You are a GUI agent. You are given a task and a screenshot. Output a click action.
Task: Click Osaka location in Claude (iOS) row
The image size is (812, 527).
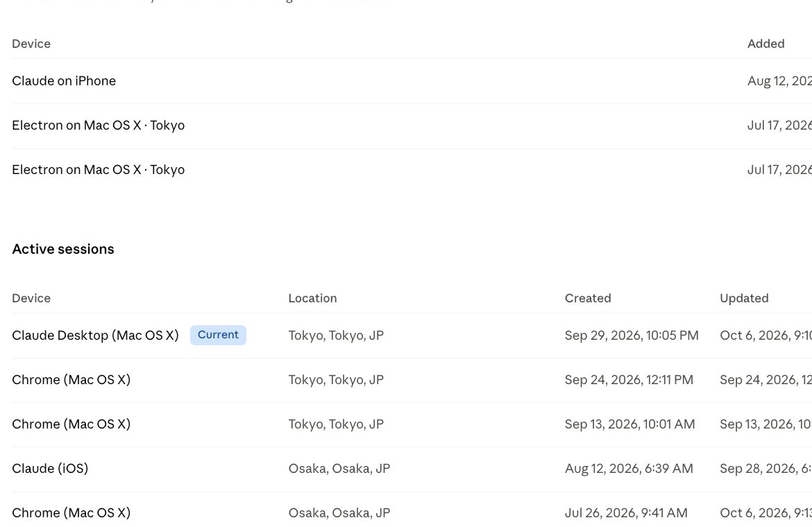(339, 469)
